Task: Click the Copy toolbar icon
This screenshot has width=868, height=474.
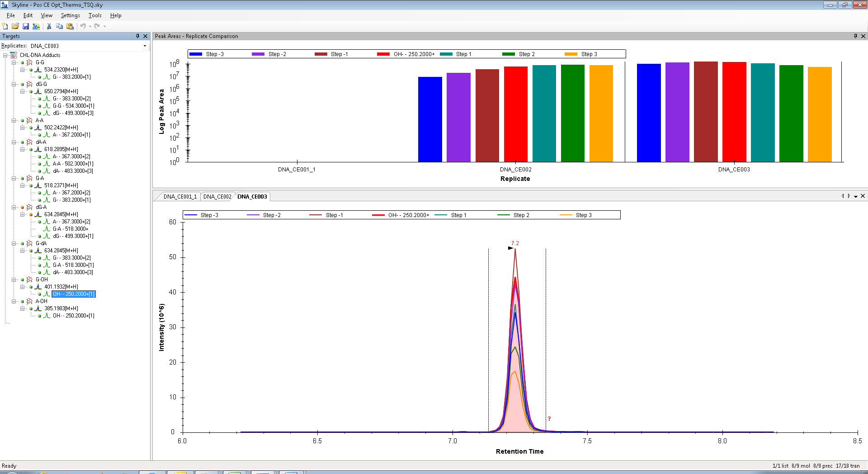Action: [59, 26]
